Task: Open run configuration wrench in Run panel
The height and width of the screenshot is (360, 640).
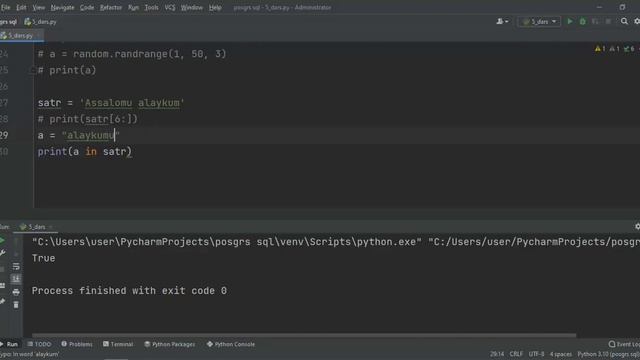Action: [2, 253]
